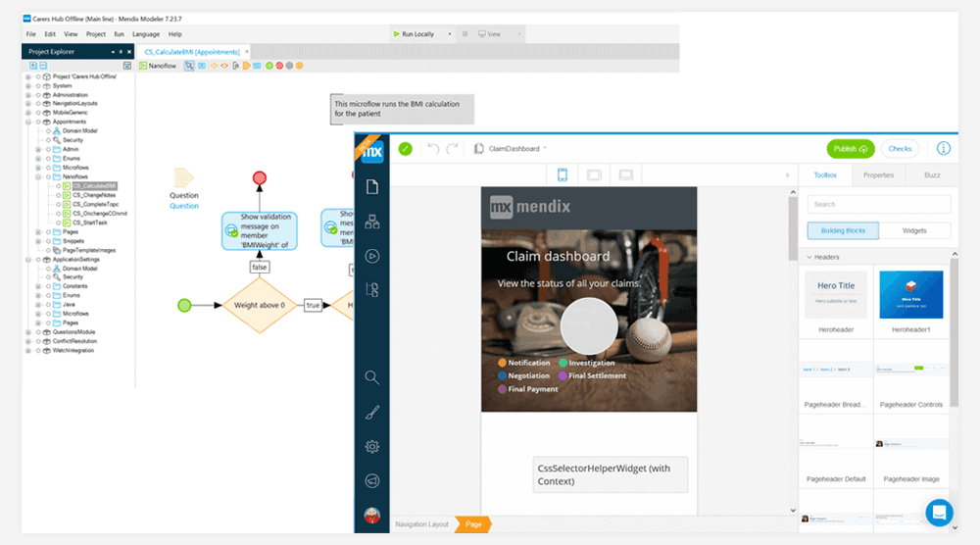This screenshot has height=545, width=980.
Task: Choose the merge tool in nanoflow toolbar
Action: coord(224,66)
